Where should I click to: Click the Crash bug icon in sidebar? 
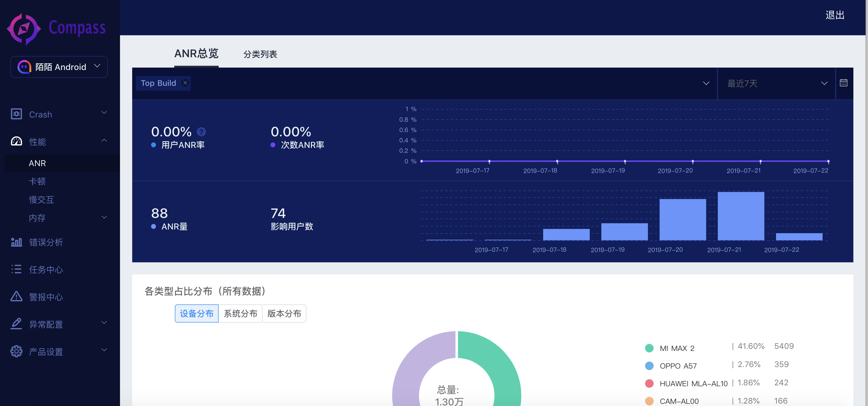(x=16, y=114)
